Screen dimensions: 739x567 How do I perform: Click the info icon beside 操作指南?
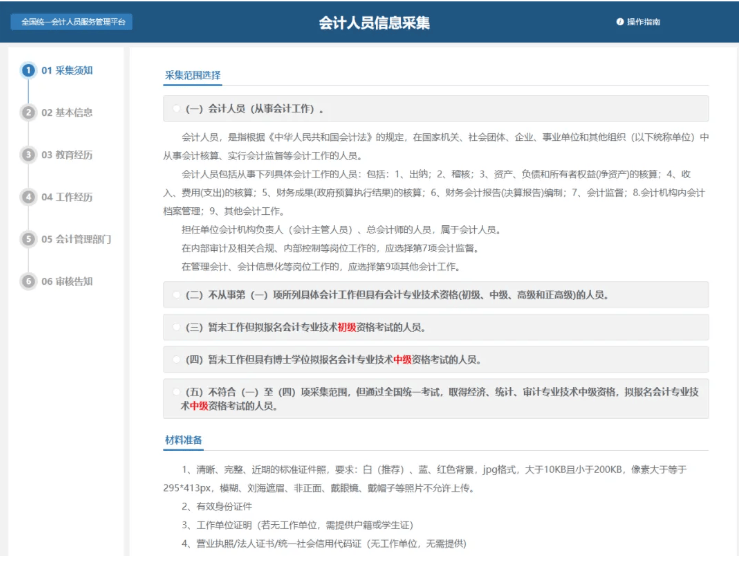620,22
